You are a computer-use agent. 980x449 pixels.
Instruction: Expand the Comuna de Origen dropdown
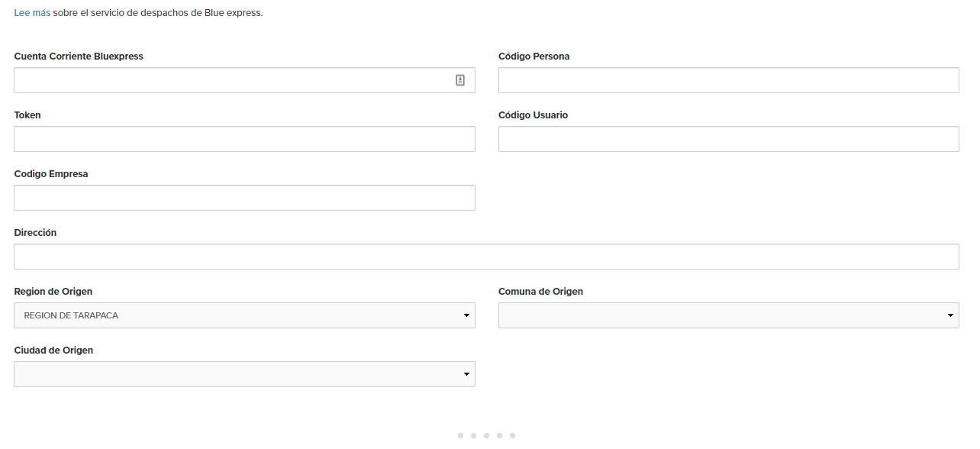728,315
